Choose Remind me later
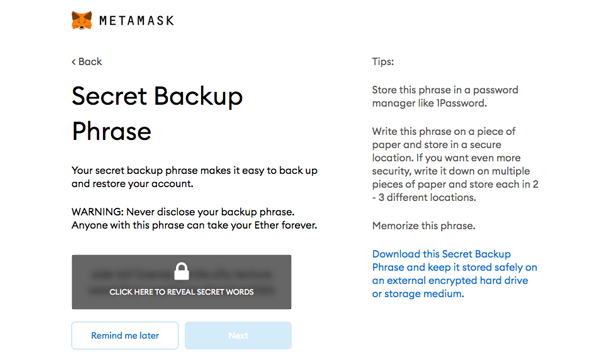Screen dimensions: 600x361 pos(125,335)
